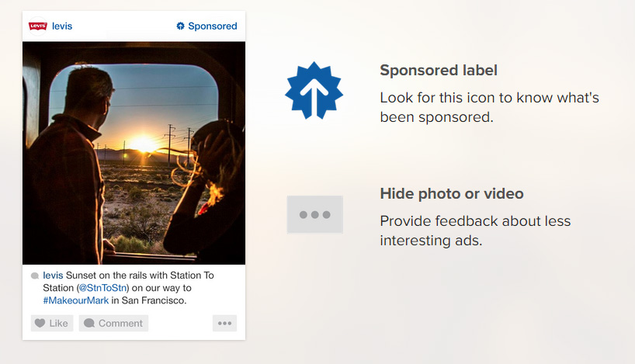
Task: Click the Sponsored label text
Action: coord(212,26)
